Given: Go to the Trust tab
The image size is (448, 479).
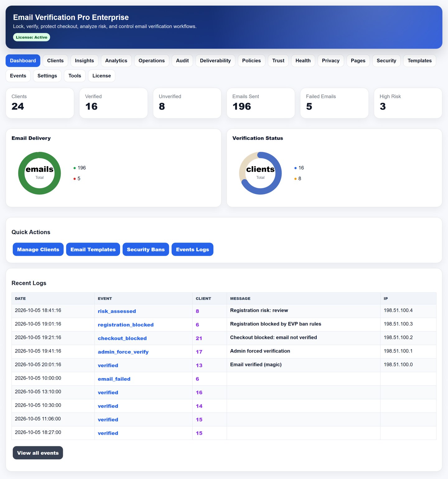Looking at the screenshot, I should [x=278, y=61].
